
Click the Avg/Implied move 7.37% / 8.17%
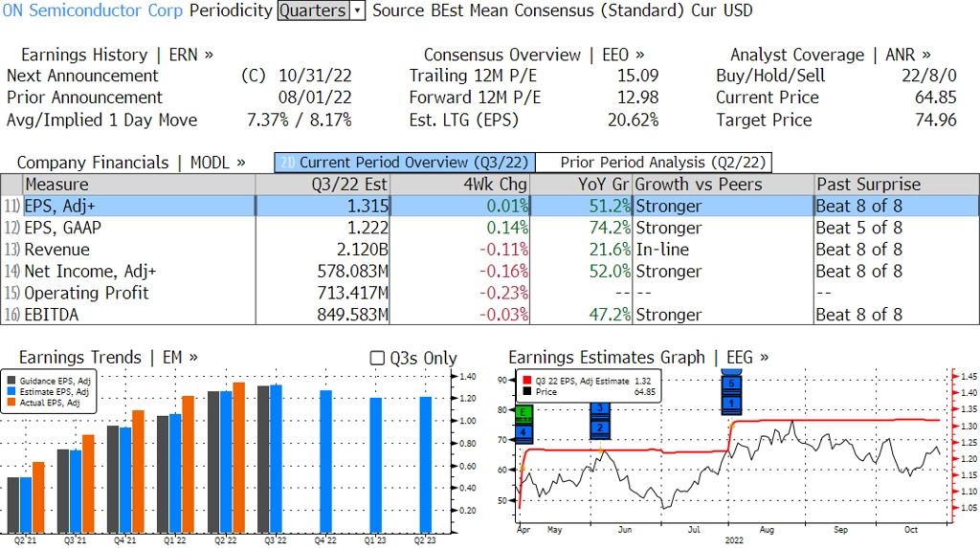point(300,120)
